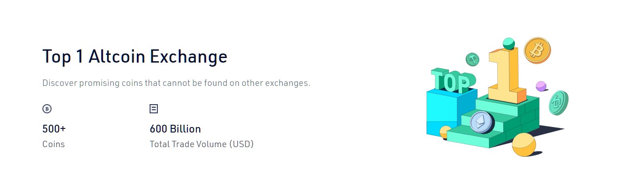
Task: Click the blue Ethereum coin on stairs
Action: click(x=482, y=122)
